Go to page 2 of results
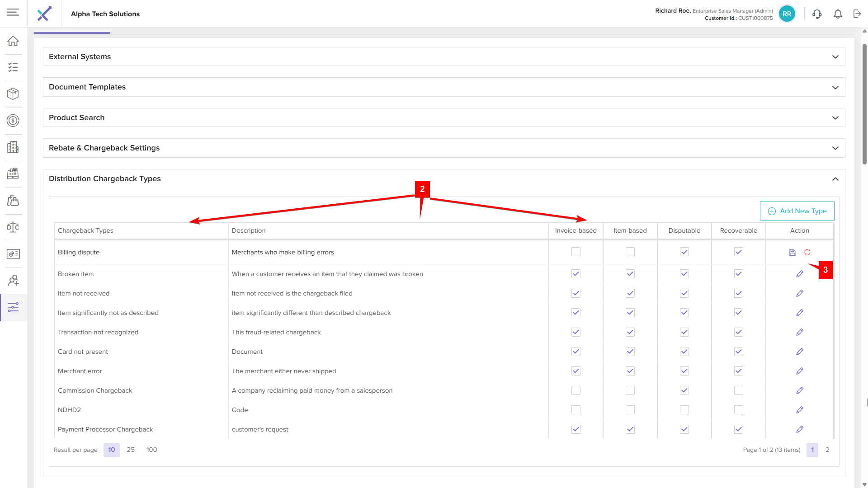868x488 pixels. [x=827, y=450]
